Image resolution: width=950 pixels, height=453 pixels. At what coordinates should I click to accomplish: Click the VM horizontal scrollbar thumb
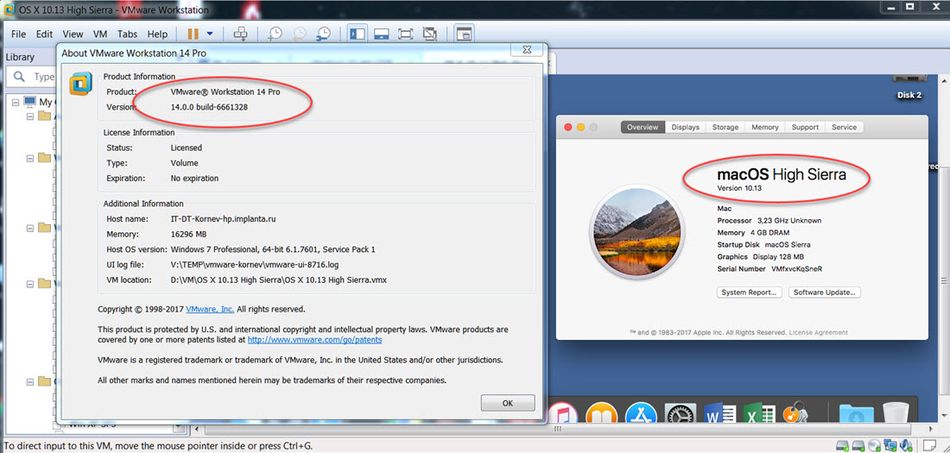point(557,429)
